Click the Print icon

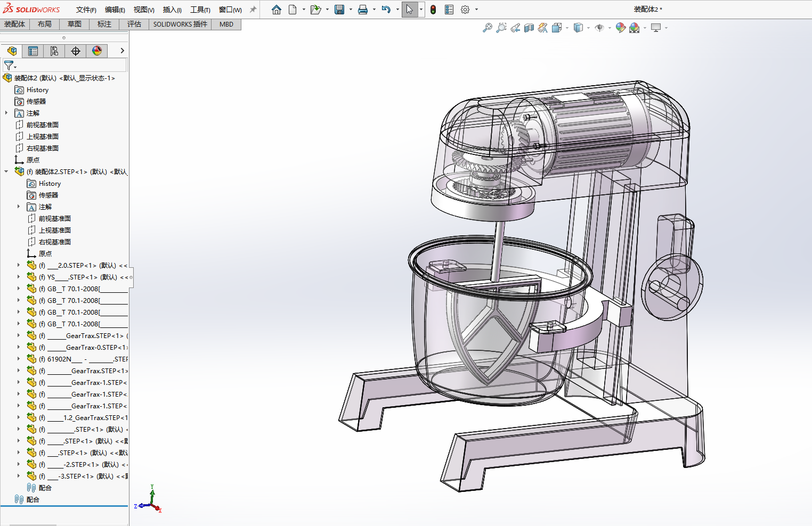pyautogui.click(x=363, y=10)
